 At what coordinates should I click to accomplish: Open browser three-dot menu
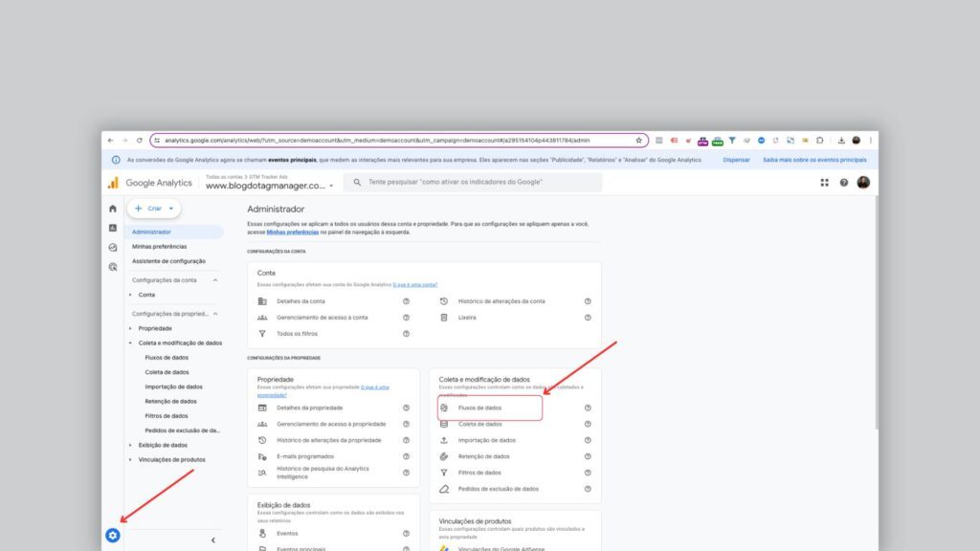pyautogui.click(x=871, y=141)
